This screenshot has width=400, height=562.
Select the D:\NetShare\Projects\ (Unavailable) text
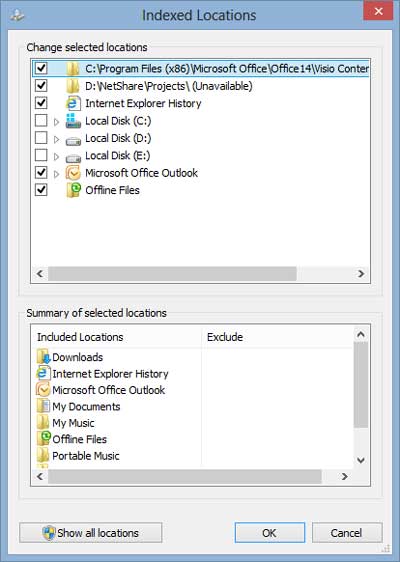(169, 86)
